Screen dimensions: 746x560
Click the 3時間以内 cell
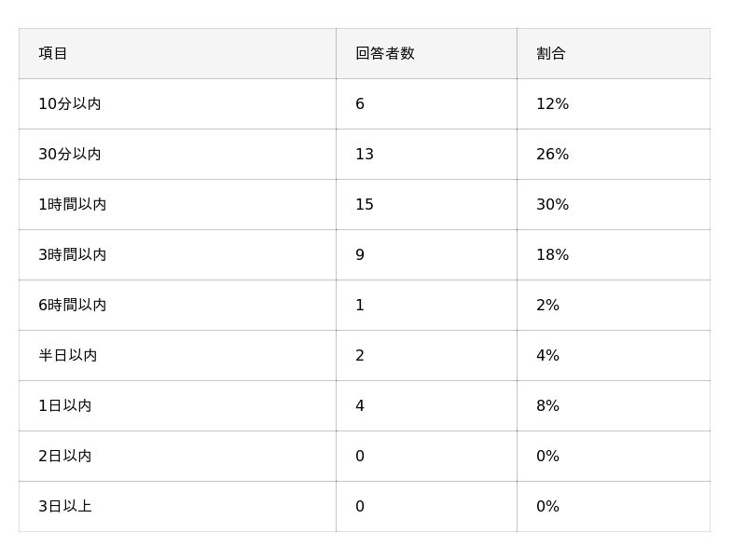point(73,255)
